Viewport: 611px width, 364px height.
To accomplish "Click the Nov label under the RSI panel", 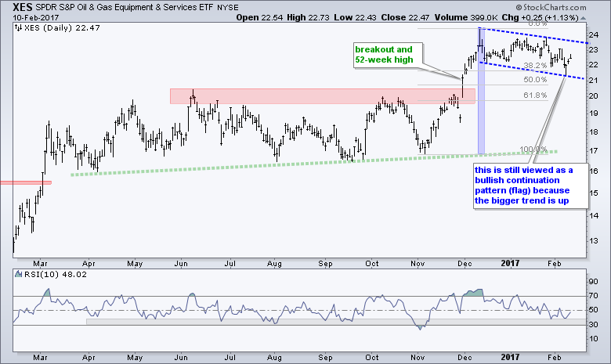I will 418,358.
